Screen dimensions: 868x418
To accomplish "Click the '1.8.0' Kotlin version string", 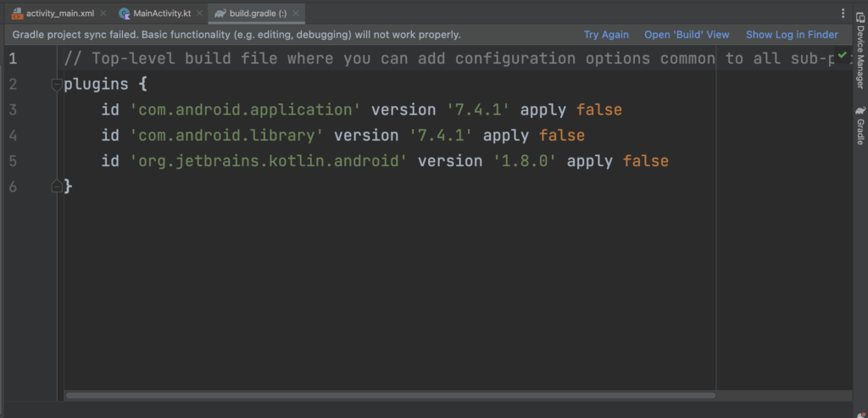I will 525,161.
